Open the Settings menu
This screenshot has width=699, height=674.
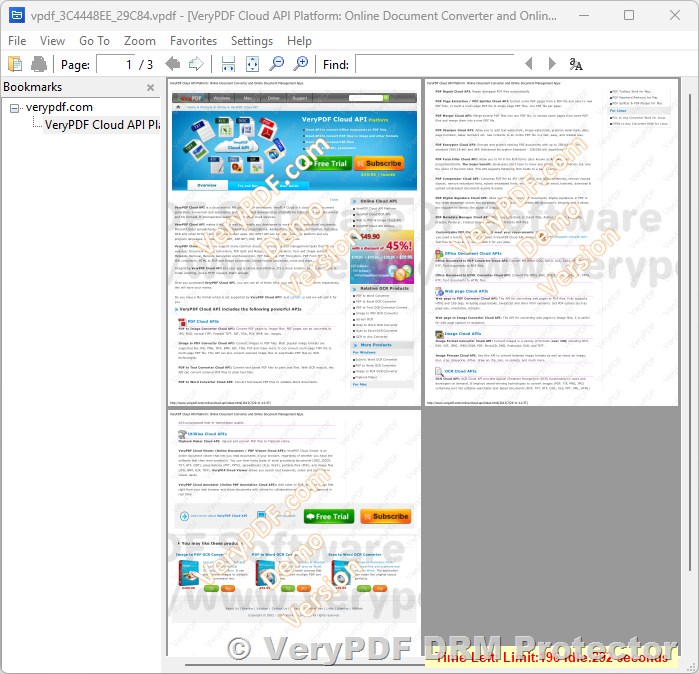pyautogui.click(x=251, y=41)
